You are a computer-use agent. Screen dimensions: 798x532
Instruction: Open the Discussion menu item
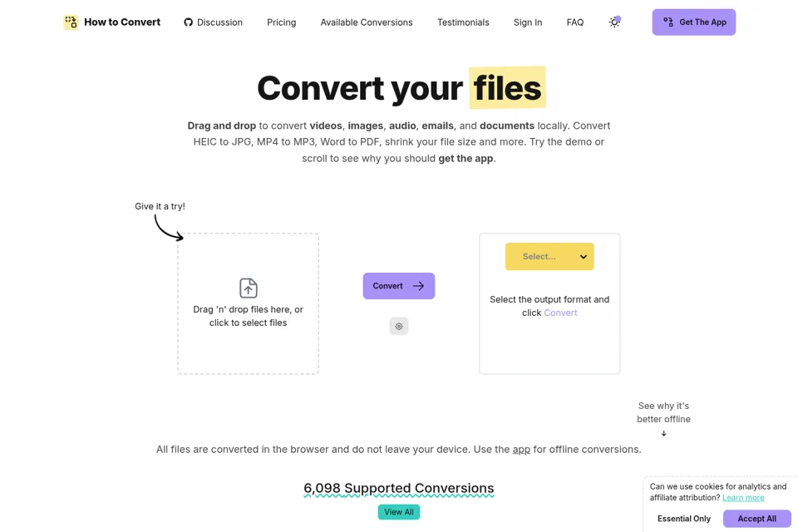(214, 22)
